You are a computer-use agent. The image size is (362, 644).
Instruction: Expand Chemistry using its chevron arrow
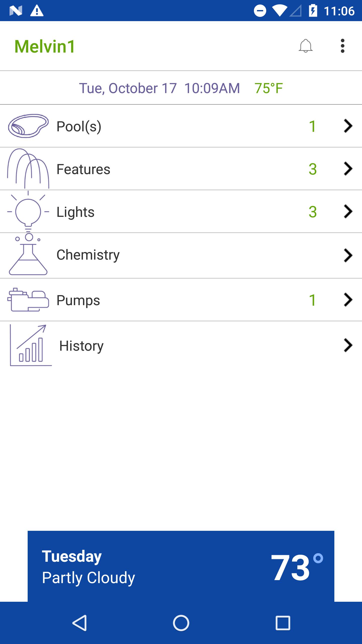point(348,255)
